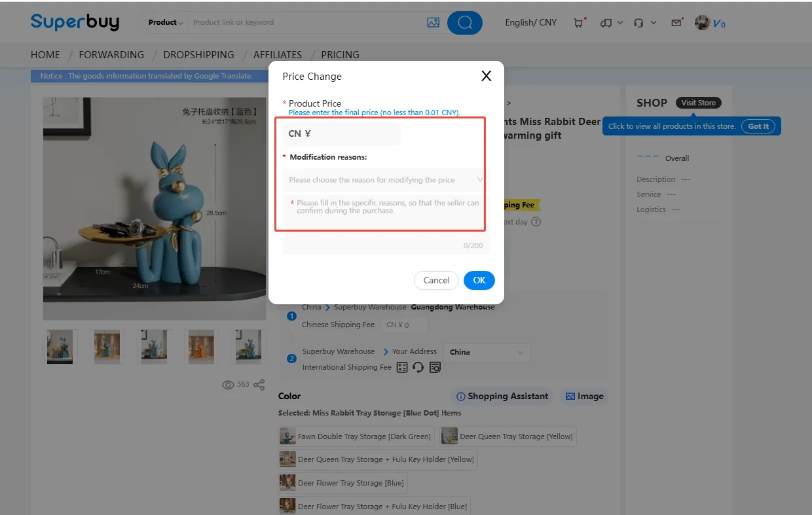The height and width of the screenshot is (515, 812).
Task: Click the specific reasons text area
Action: tap(386, 222)
